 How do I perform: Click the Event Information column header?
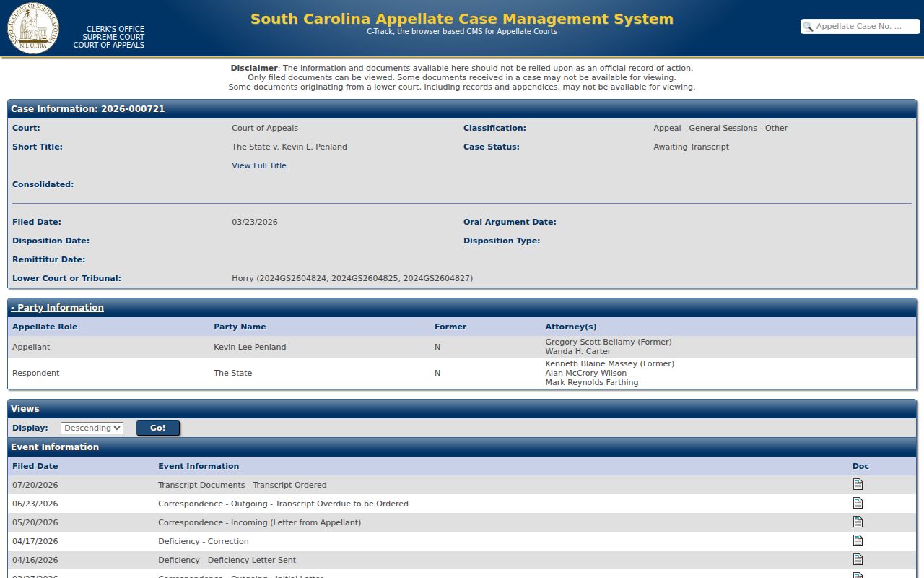click(x=199, y=466)
